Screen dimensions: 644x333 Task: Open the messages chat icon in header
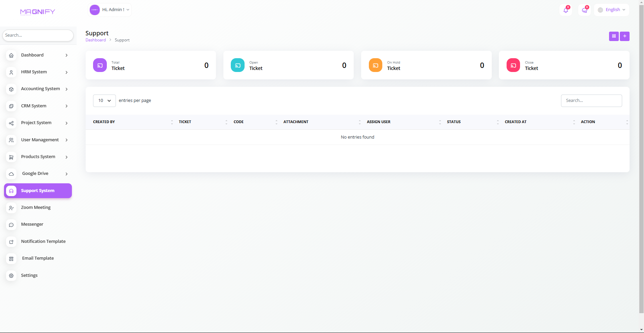(x=585, y=10)
